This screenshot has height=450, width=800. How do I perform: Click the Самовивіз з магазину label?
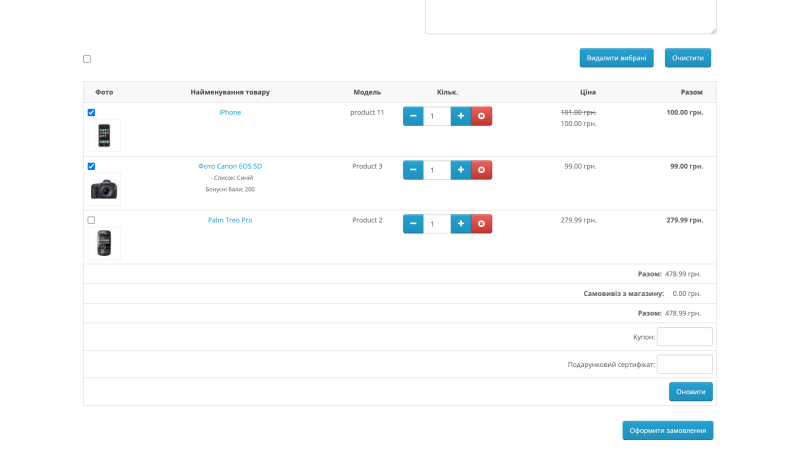point(623,293)
